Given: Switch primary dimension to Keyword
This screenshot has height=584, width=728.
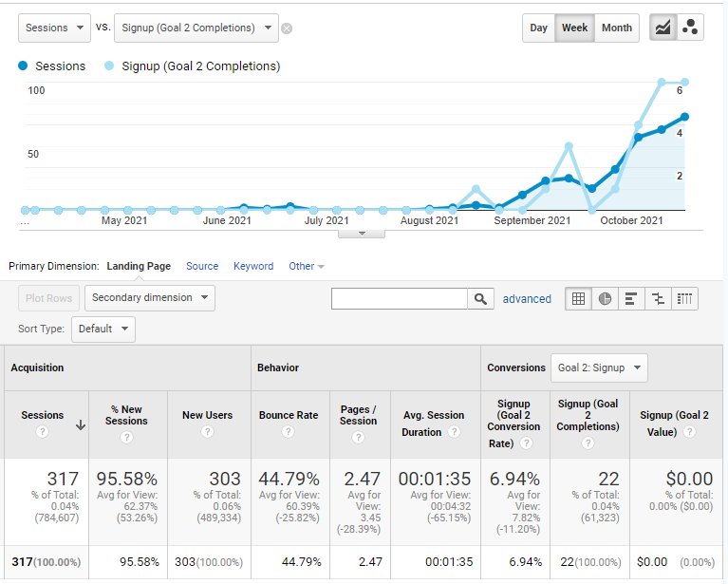Looking at the screenshot, I should [253, 266].
